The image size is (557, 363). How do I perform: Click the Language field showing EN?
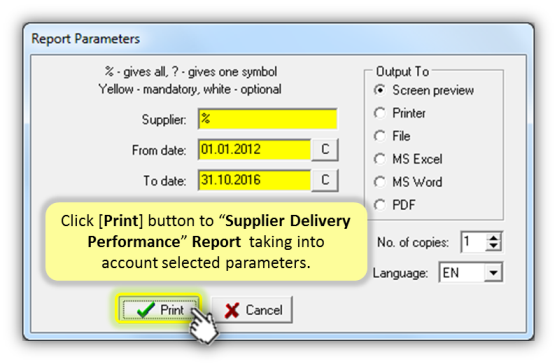462,273
